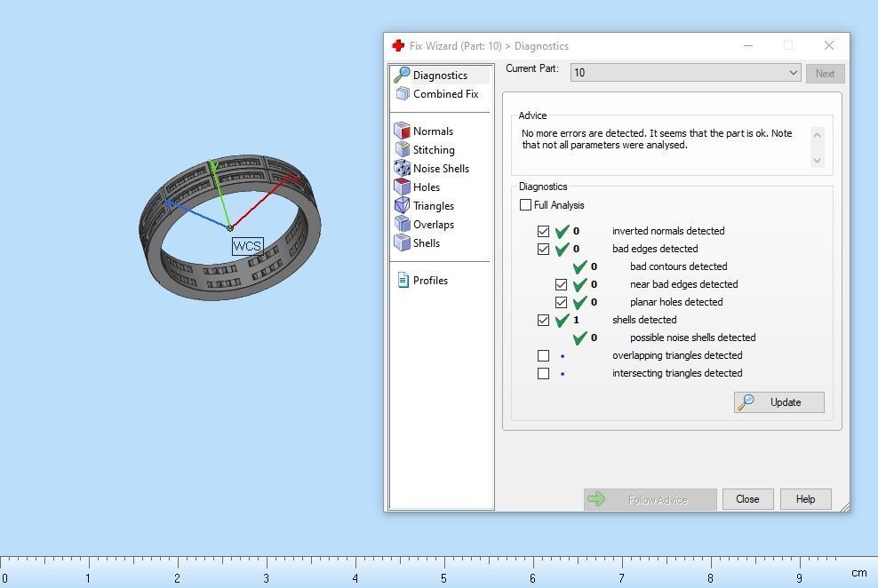
Task: Click the red cross Fix Wizard icon
Action: coord(398,46)
